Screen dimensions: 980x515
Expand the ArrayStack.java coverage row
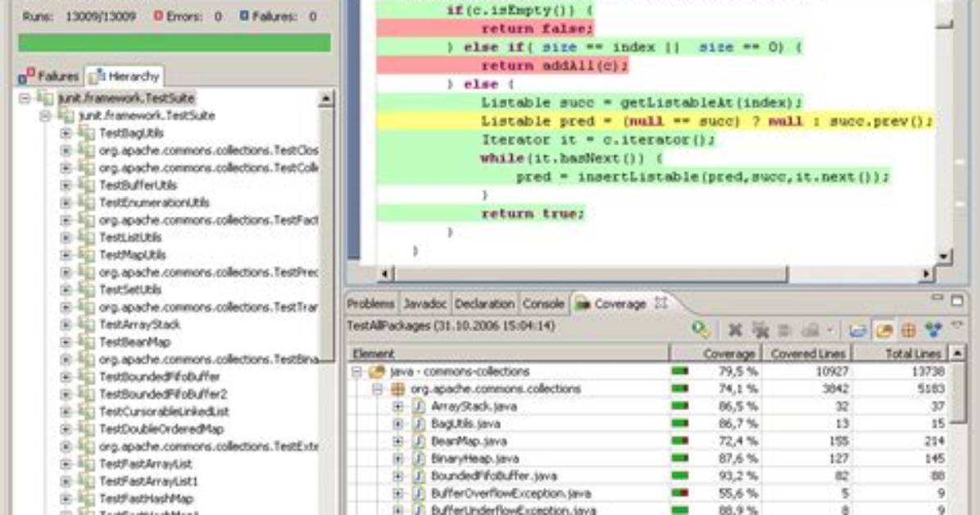tap(397, 407)
